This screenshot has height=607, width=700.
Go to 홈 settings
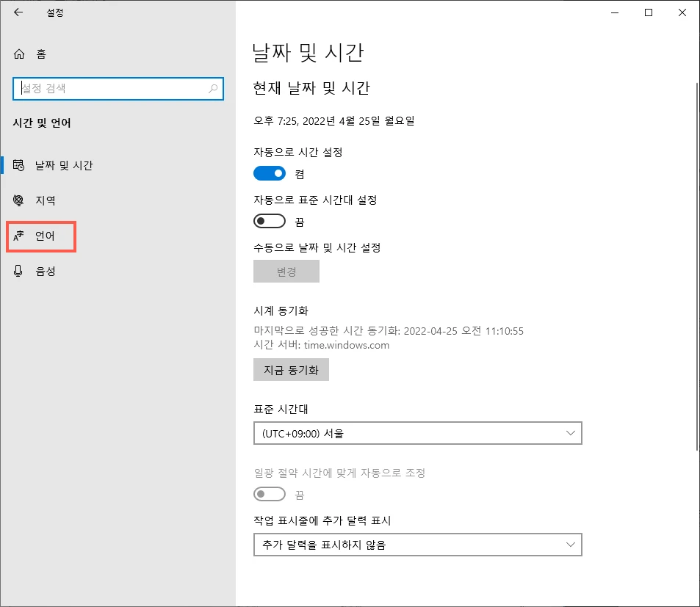point(118,54)
